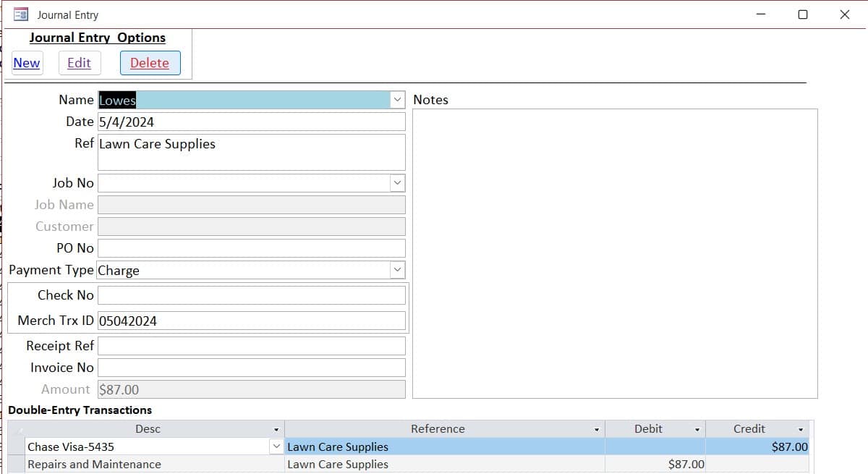Click the Date field 5/4/2024
868x474 pixels.
(252, 122)
